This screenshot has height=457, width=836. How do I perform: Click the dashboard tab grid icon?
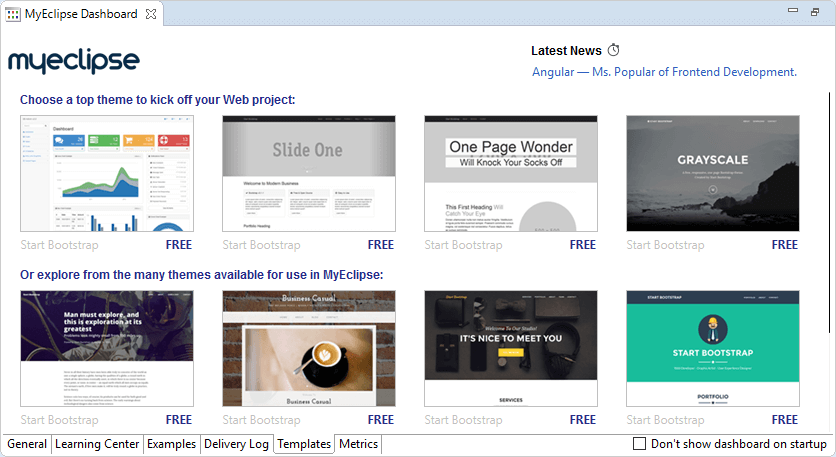tap(13, 15)
